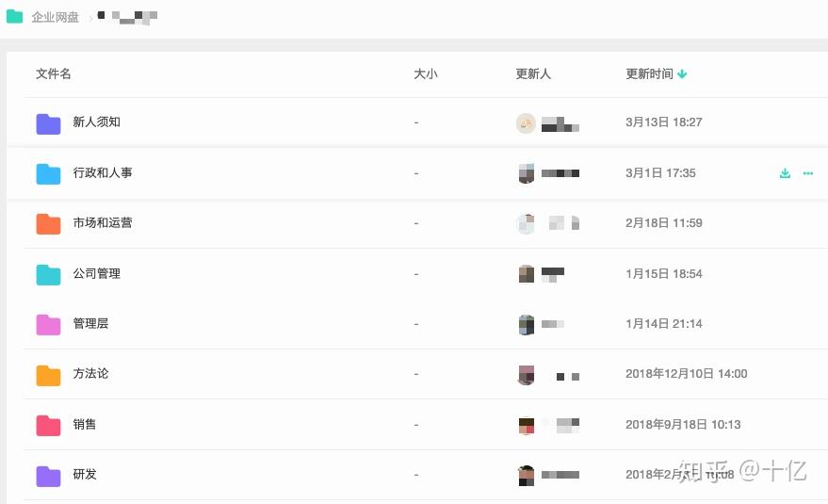This screenshot has height=504, width=828.
Task: Toggle sort arrow next to 更新时间
Action: (683, 74)
